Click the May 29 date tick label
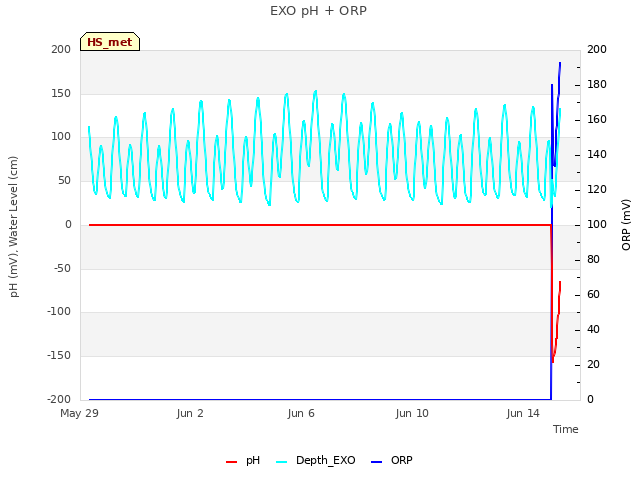This screenshot has width=640, height=480. (x=79, y=413)
